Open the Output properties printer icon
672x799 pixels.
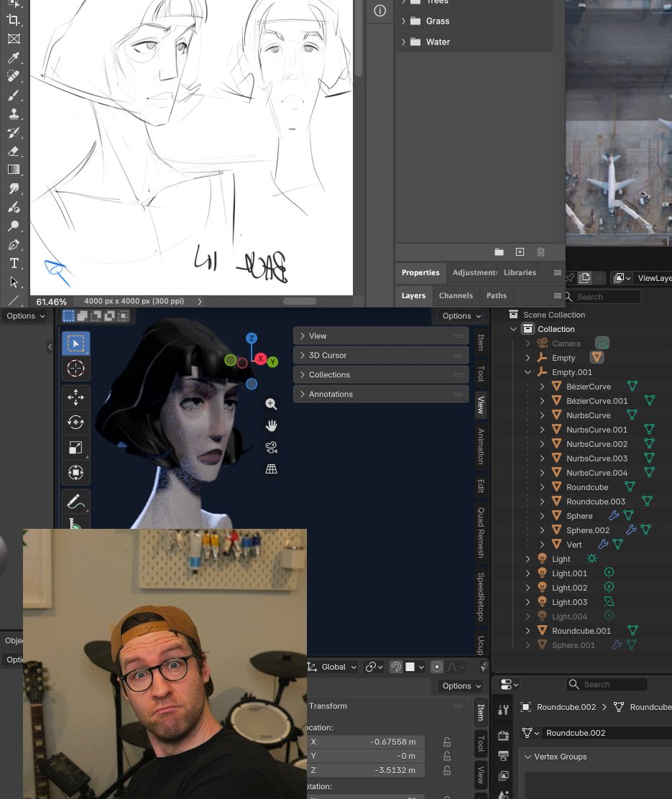pos(503,755)
